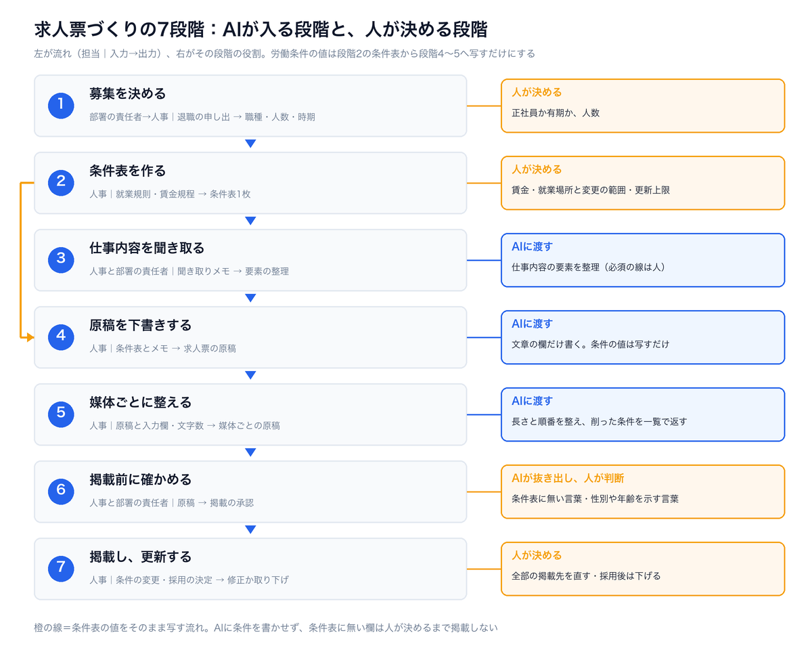Click the heading 条件表を作る
Screen dimensions: 812x650
[x=128, y=171]
